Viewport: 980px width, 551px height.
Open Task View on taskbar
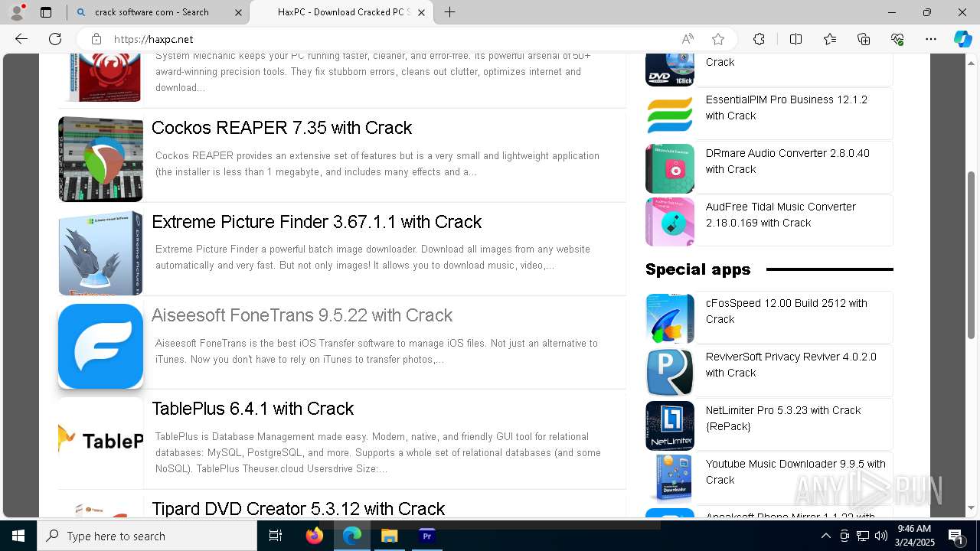[x=276, y=536]
